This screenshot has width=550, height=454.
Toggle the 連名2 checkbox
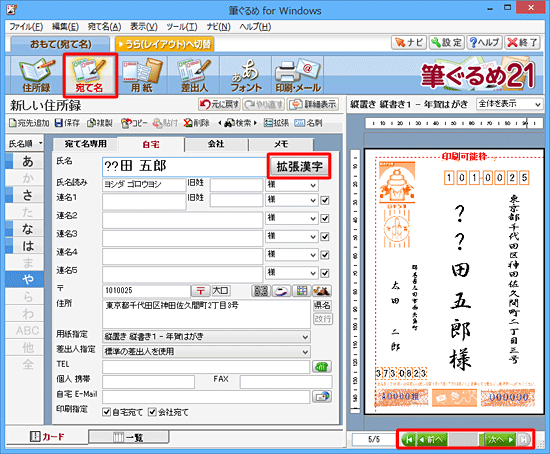(325, 219)
